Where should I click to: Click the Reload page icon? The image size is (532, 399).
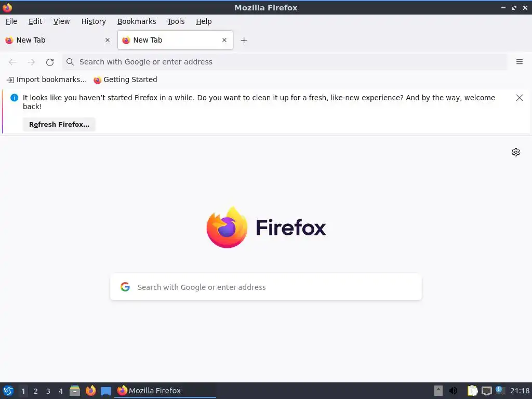click(x=50, y=62)
